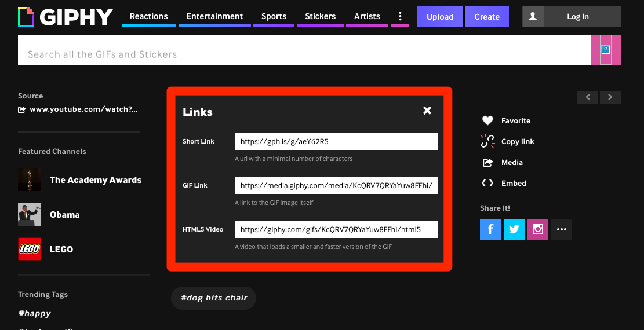
Task: Click the Embed label
Action: click(514, 183)
